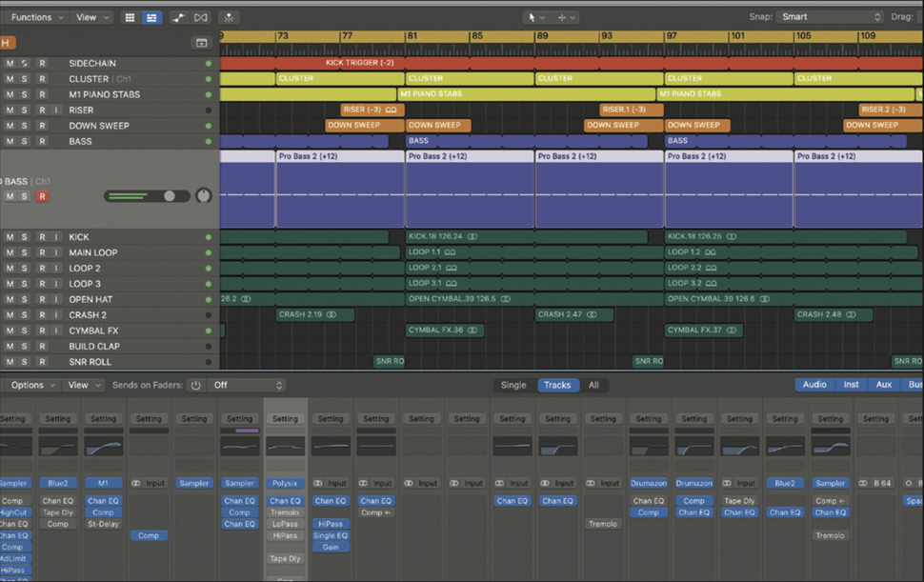Record-enable the M1 PIANO STABS track

click(42, 94)
